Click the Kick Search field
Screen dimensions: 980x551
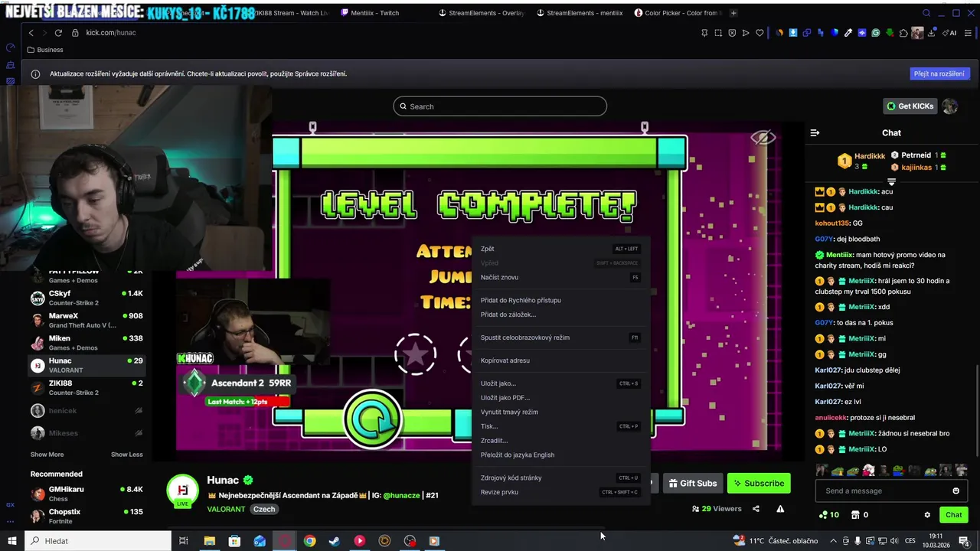[500, 106]
